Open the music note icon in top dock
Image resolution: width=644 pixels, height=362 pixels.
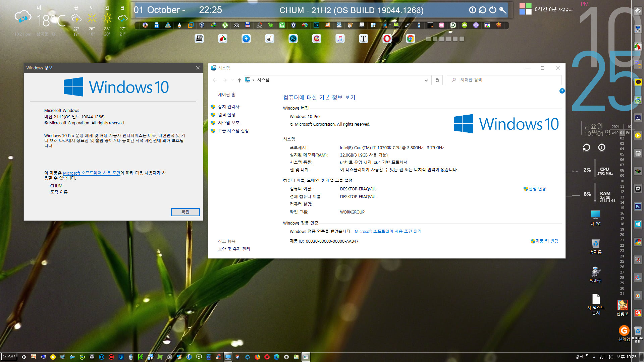(x=340, y=39)
